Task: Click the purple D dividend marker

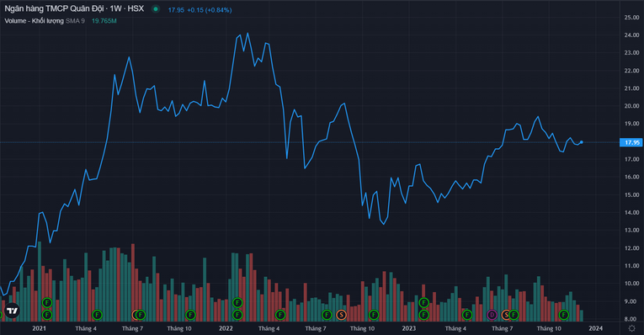Action: coord(492,315)
